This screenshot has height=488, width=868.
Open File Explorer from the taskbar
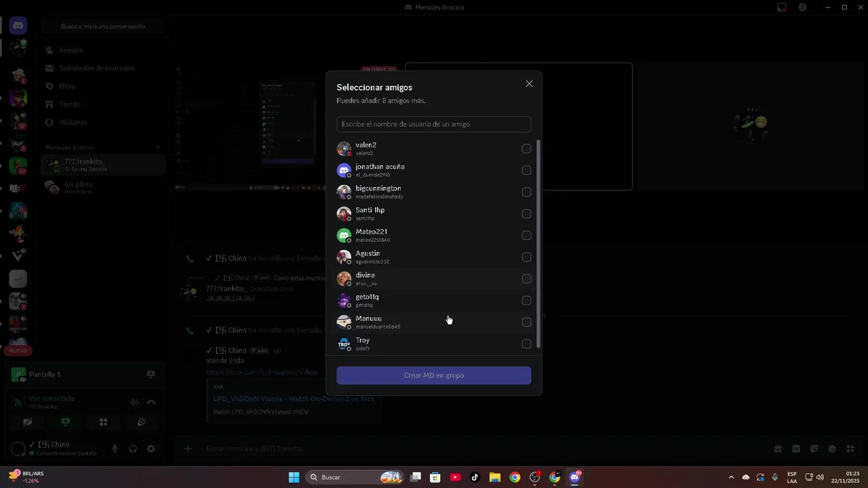(495, 477)
